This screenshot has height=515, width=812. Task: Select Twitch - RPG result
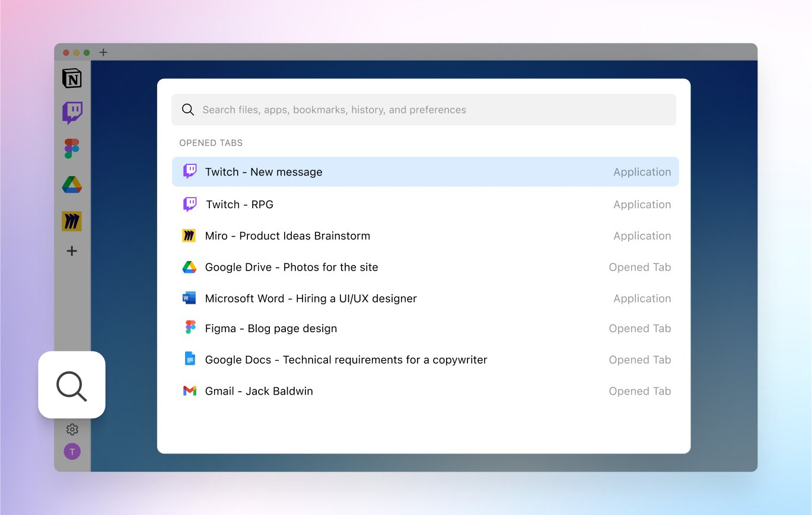pyautogui.click(x=425, y=205)
